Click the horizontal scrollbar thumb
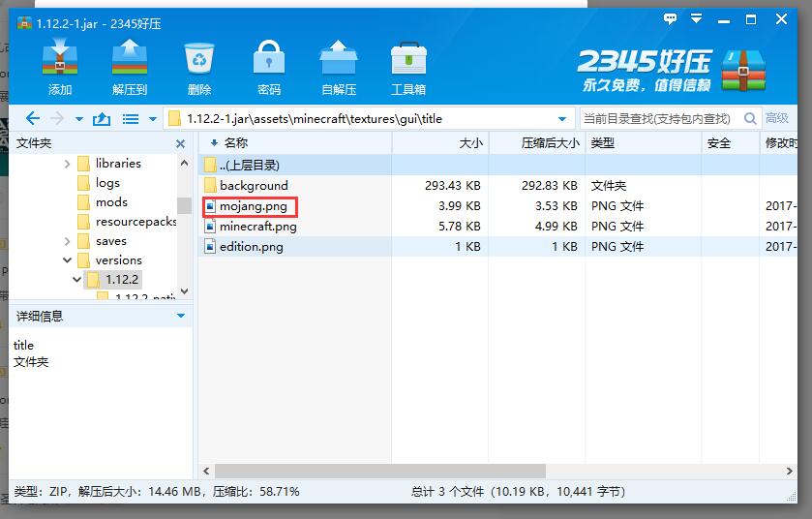The height and width of the screenshot is (519, 812). click(380, 471)
